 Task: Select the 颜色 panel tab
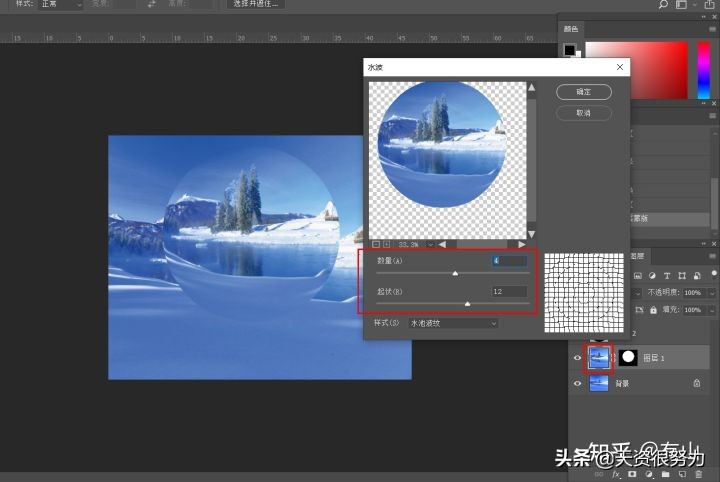[x=571, y=29]
